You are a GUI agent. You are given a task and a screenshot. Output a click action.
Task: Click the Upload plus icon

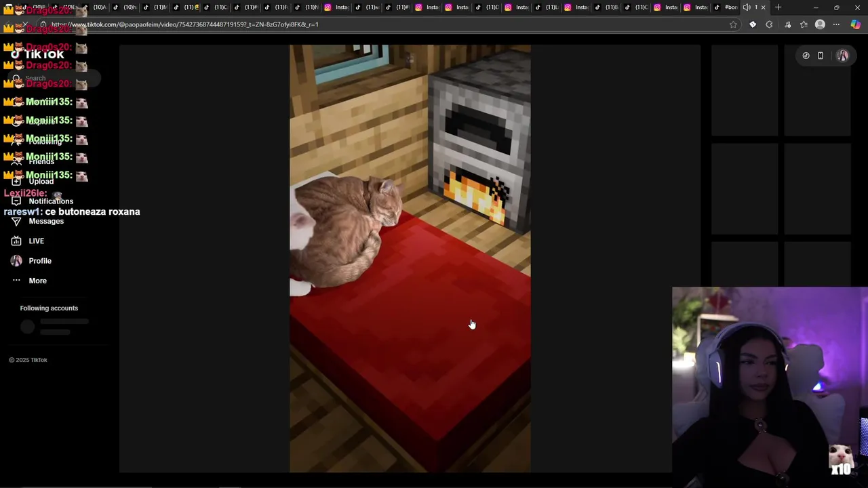click(x=16, y=181)
